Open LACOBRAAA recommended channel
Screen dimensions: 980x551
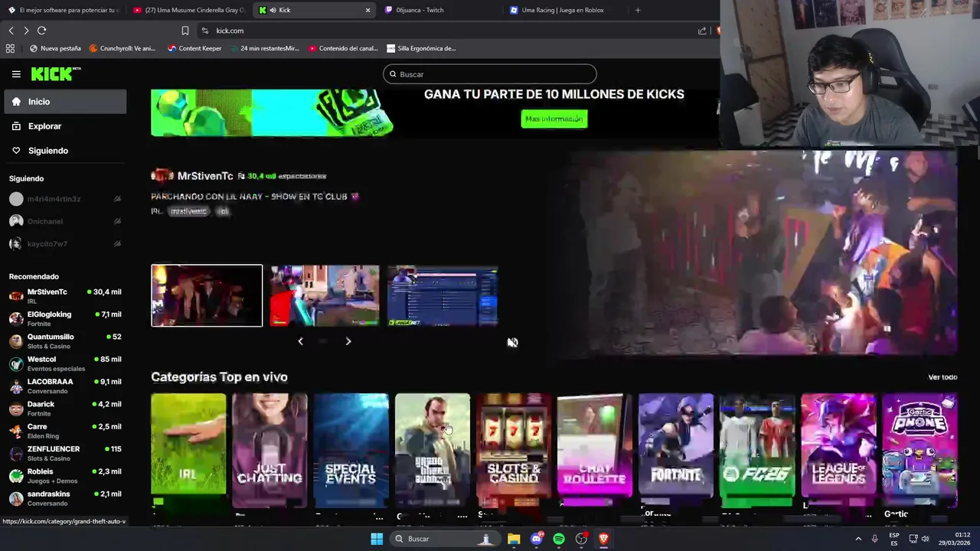65,386
